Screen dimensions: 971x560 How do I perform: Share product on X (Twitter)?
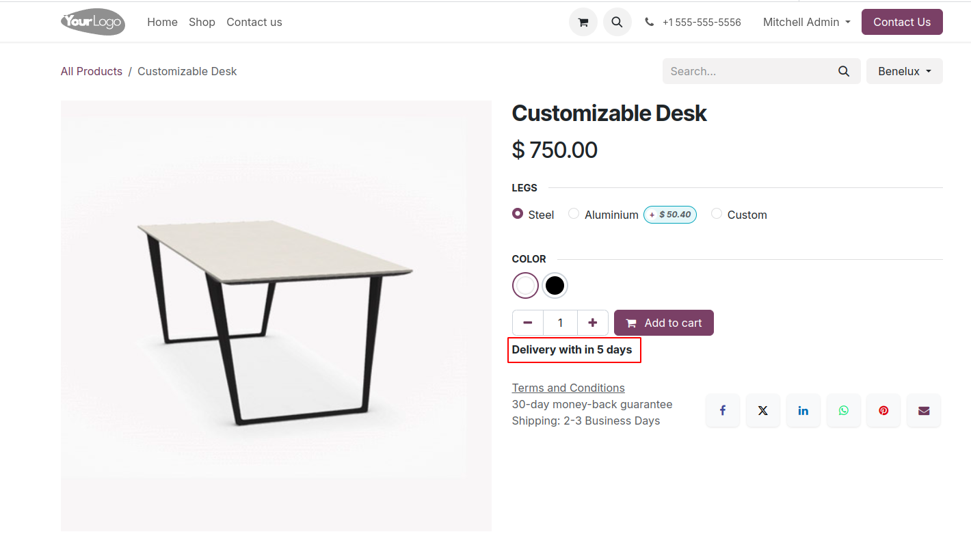(x=762, y=410)
